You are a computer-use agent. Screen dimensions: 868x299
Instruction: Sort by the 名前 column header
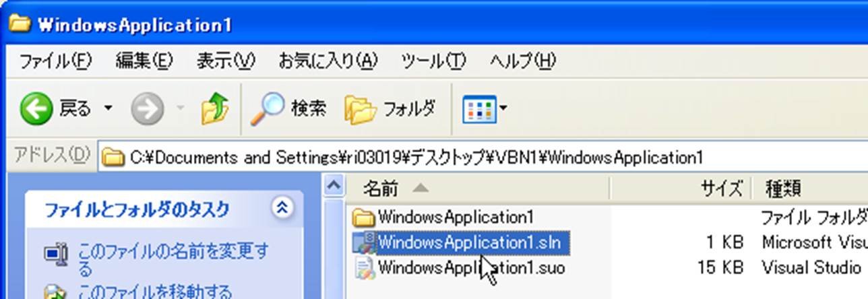[381, 189]
